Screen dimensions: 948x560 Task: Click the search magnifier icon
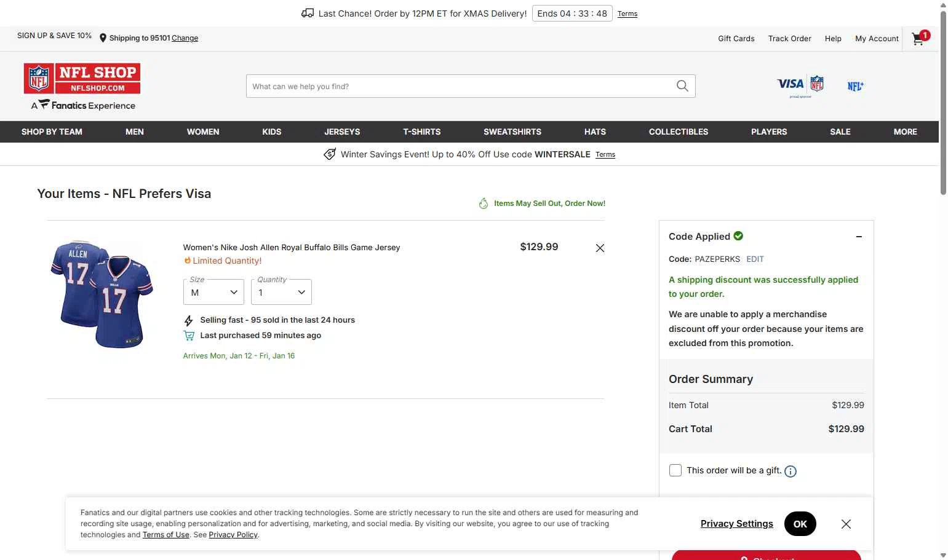[x=682, y=86]
